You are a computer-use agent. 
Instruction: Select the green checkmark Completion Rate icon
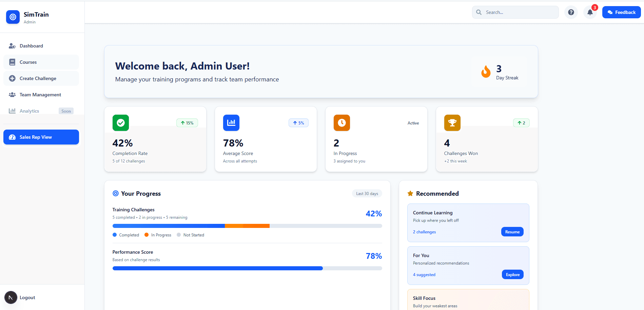pyautogui.click(x=120, y=123)
